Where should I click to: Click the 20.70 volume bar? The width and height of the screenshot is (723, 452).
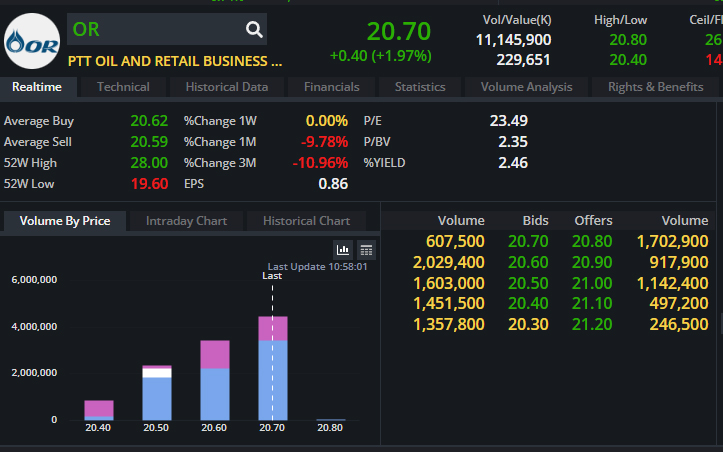(273, 370)
